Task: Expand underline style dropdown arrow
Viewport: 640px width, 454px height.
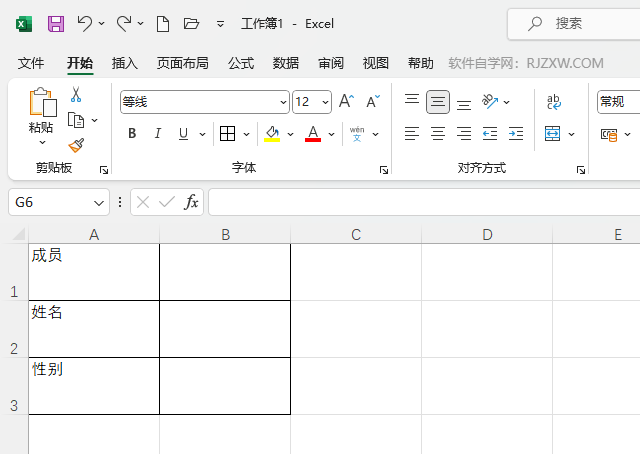Action: (x=202, y=134)
